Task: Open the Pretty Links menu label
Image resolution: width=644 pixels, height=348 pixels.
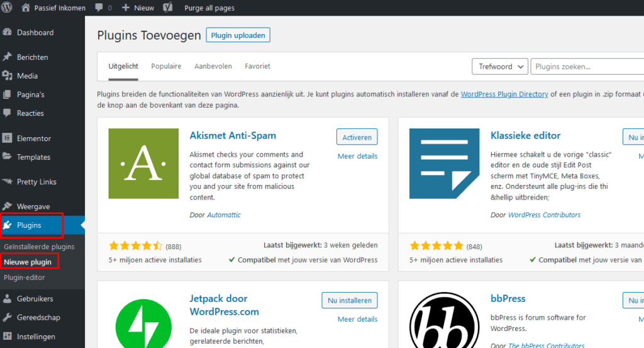Action: pos(36,182)
